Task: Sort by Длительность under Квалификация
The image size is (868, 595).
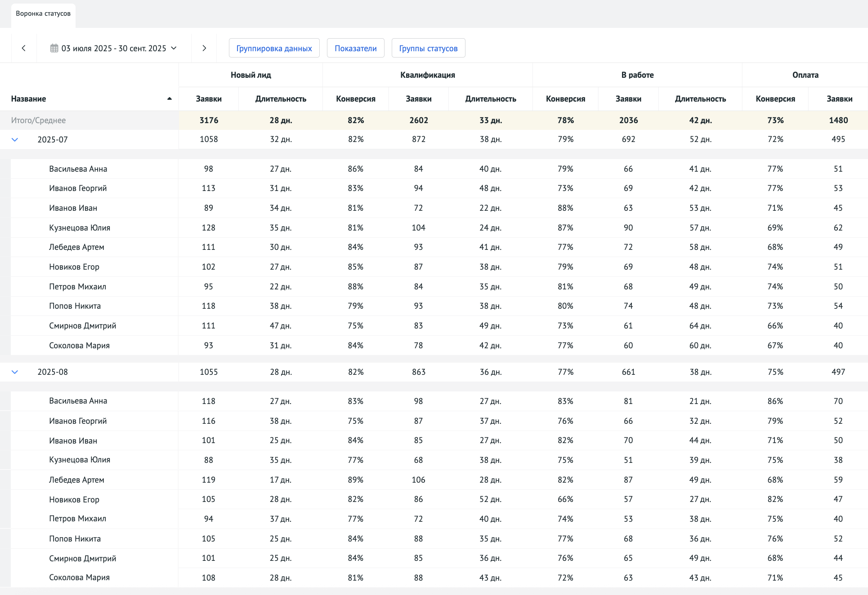Action: (x=490, y=99)
